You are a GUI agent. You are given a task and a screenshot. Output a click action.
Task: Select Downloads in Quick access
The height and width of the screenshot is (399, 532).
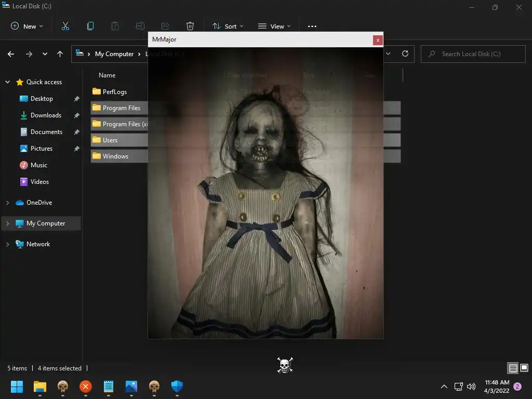46,115
